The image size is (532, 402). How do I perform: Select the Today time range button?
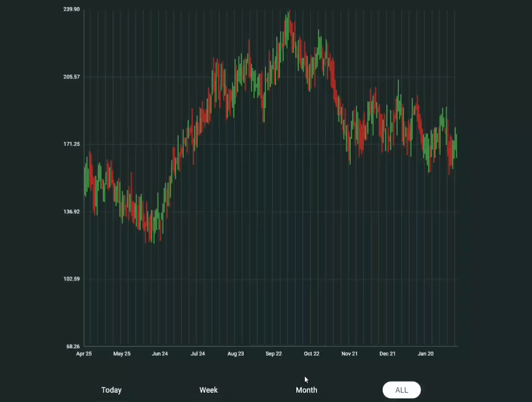click(x=111, y=390)
